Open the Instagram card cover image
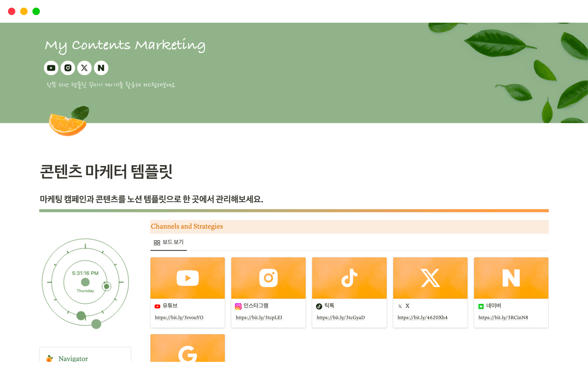The height and width of the screenshot is (368, 588). coord(268,278)
